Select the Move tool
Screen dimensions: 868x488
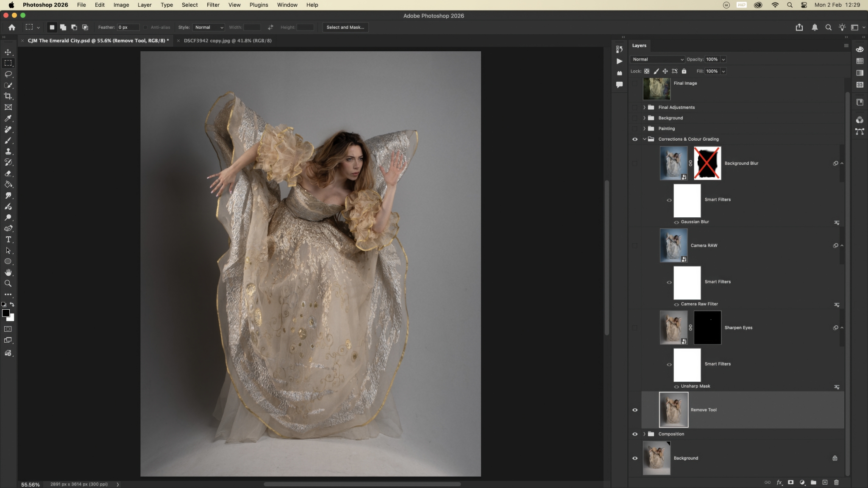8,52
